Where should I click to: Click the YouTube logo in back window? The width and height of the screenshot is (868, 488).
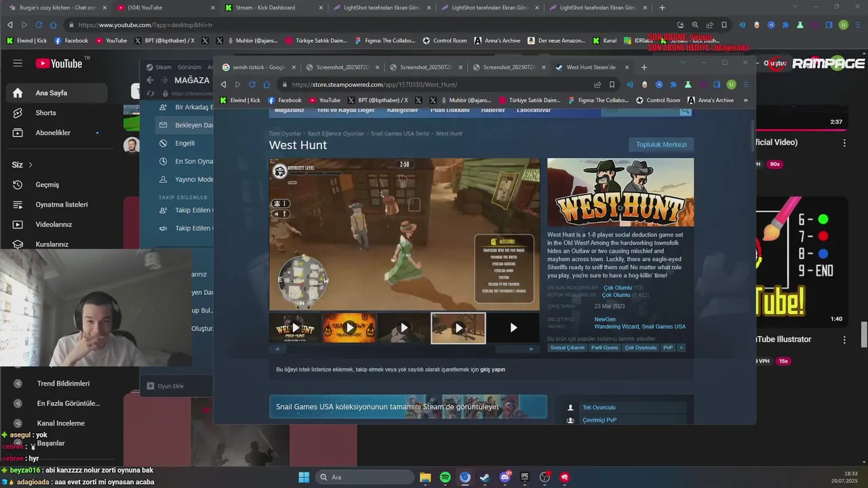pyautogui.click(x=59, y=63)
